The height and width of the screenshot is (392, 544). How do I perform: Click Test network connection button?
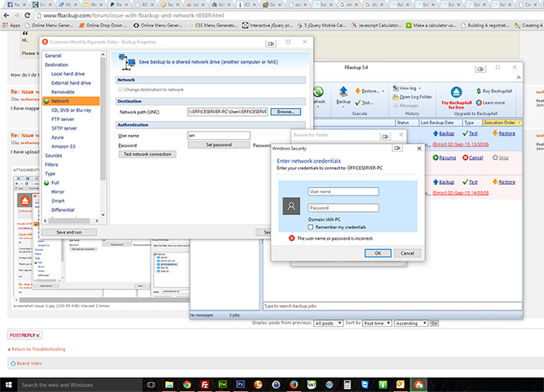point(148,154)
